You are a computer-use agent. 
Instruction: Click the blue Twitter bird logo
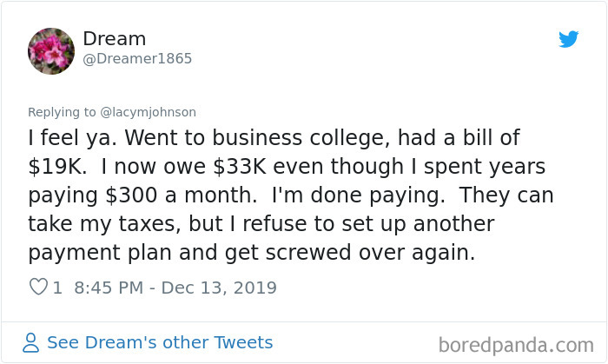tap(568, 39)
